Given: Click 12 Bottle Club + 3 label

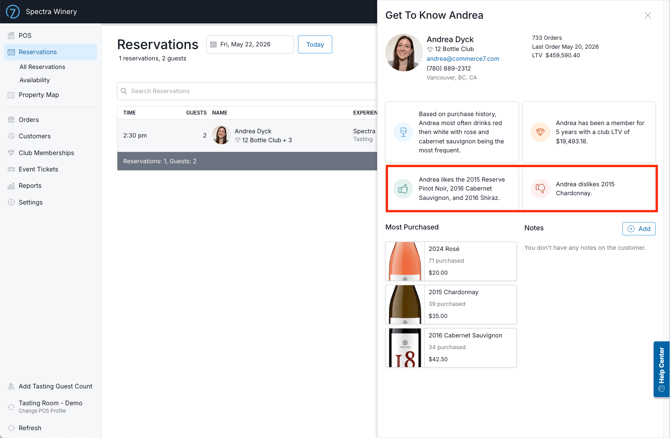Looking at the screenshot, I should tap(267, 140).
